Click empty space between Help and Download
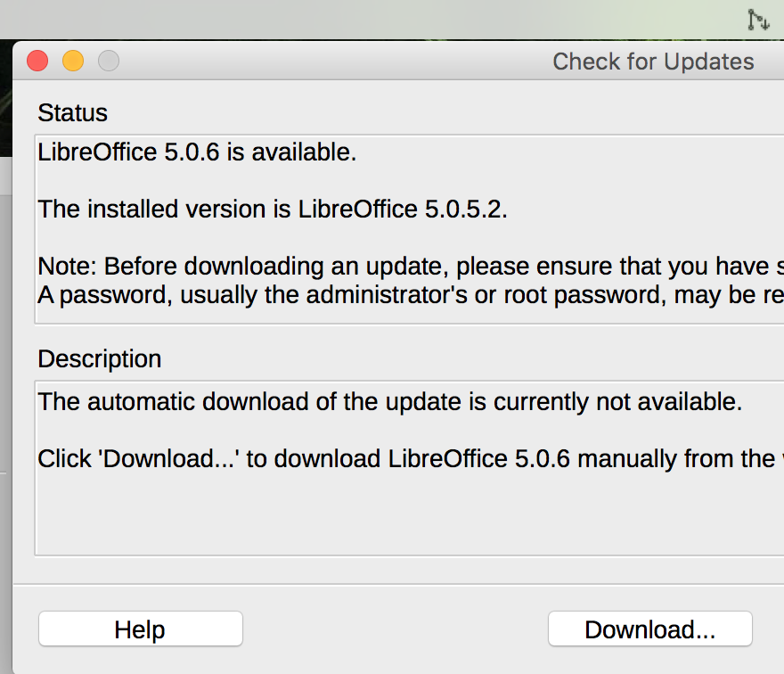The image size is (784, 674). tap(395, 629)
